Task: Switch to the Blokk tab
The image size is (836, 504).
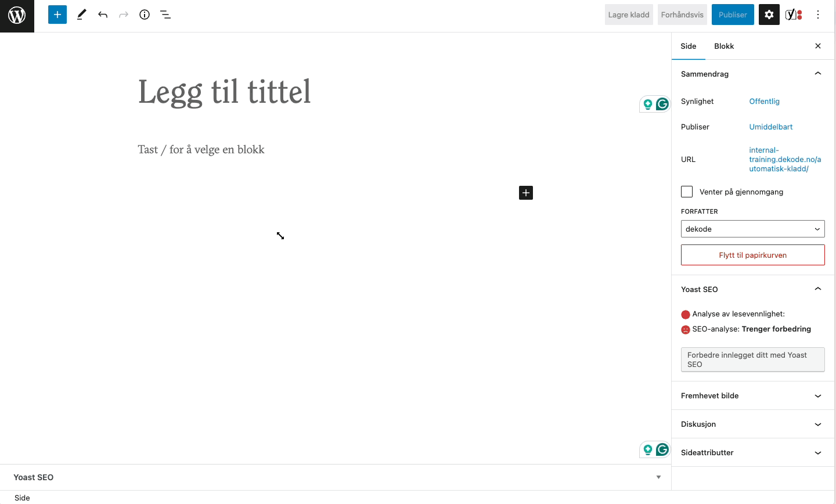Action: tap(724, 46)
